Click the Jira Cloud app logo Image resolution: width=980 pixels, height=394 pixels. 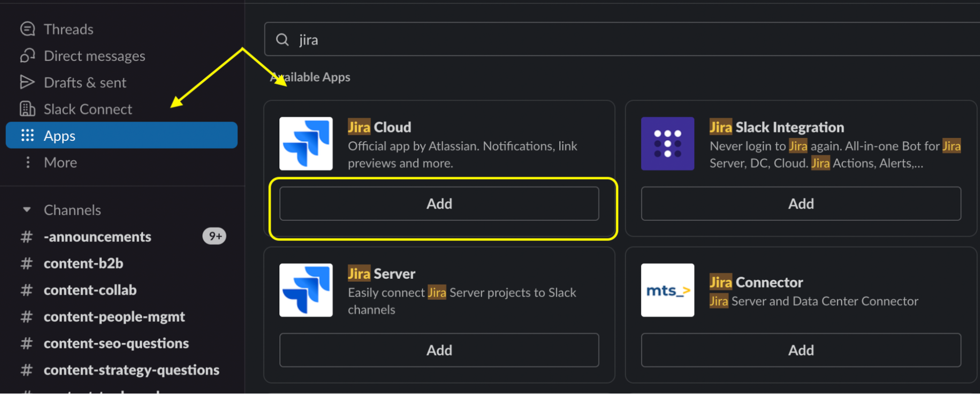click(306, 144)
